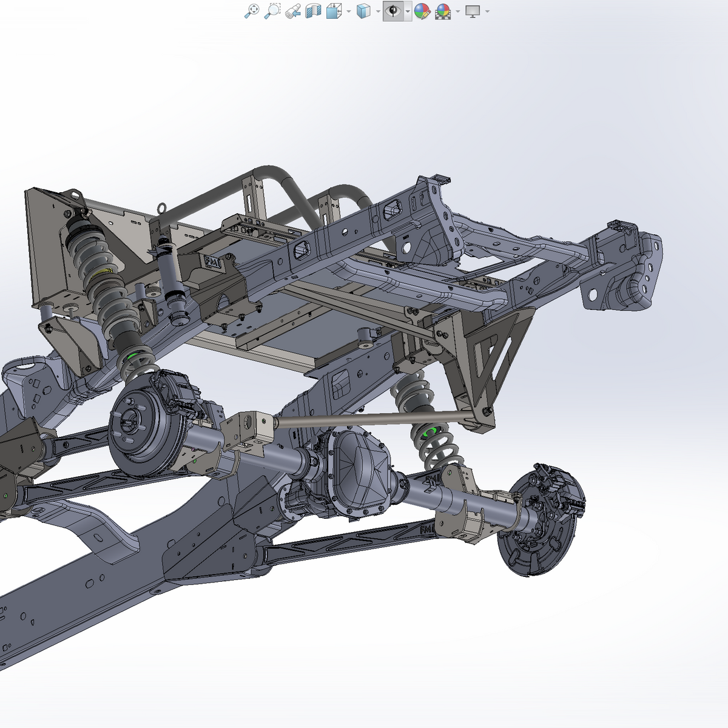Expand the Apply Scene dropdown arrow
Image resolution: width=728 pixels, height=728 pixels.
click(x=458, y=12)
